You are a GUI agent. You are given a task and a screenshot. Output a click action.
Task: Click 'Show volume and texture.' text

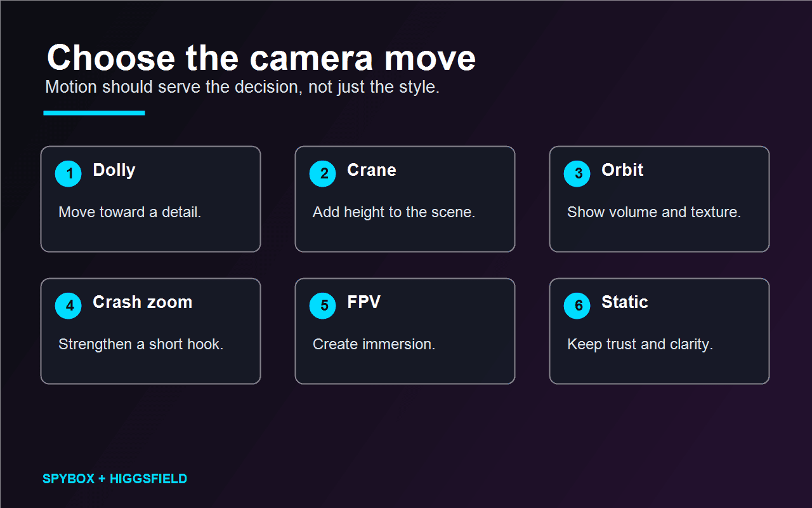pos(654,212)
